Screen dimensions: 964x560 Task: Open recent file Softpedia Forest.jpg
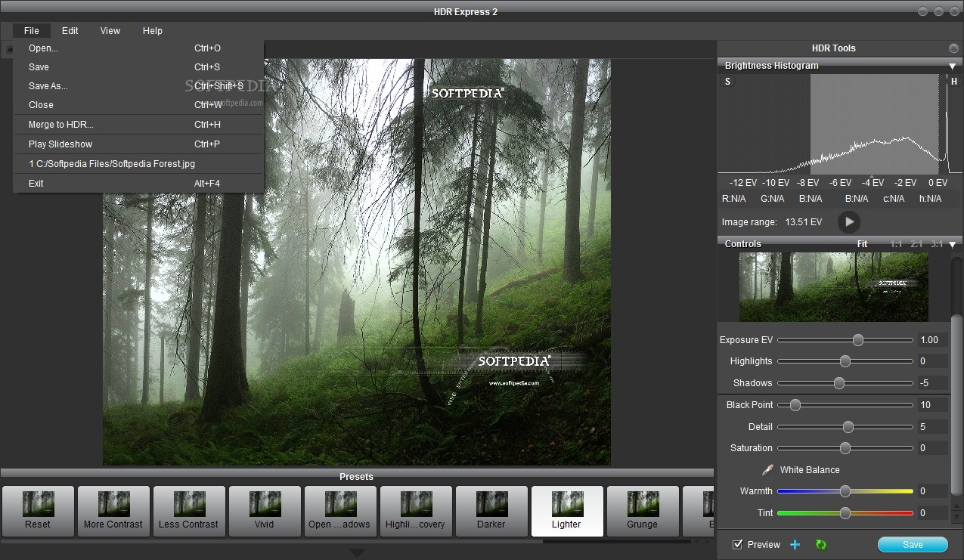138,164
